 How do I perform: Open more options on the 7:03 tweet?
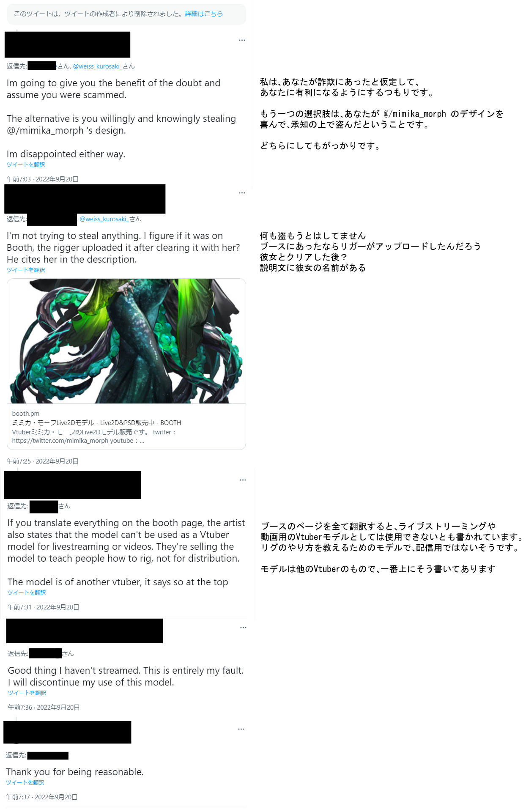(x=242, y=40)
